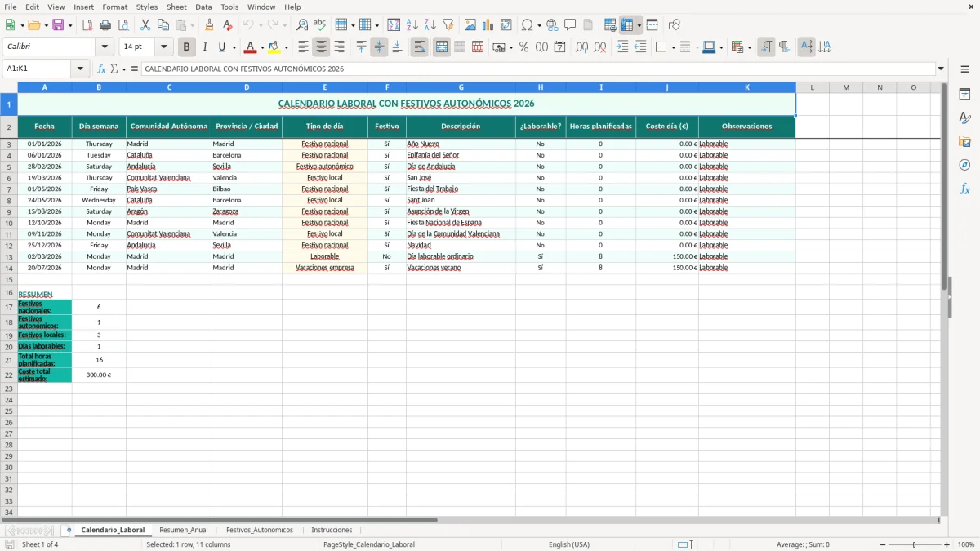This screenshot has height=551, width=980.
Task: Toggle Freeze Rows and Columns
Action: tap(627, 25)
